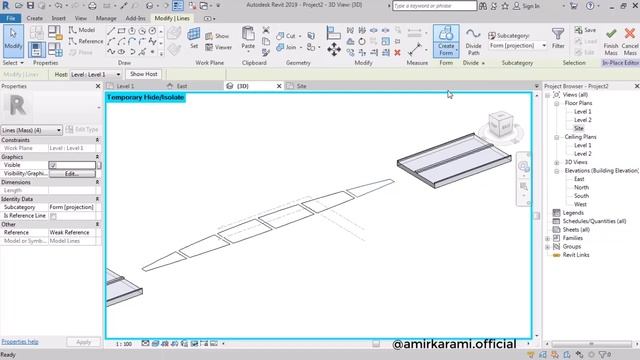Click the Measure between two references tool
Image resolution: width=640 pixels, height=360 pixels.
[415, 50]
